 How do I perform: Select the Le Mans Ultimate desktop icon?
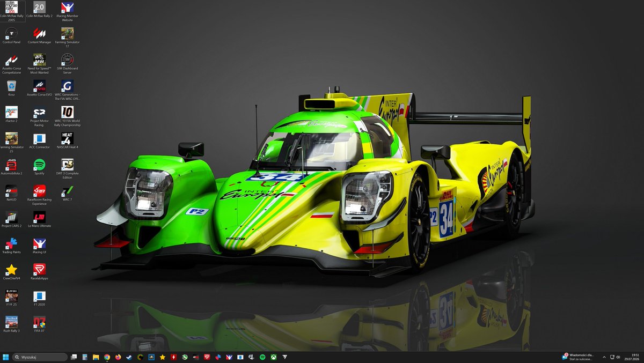click(x=39, y=220)
